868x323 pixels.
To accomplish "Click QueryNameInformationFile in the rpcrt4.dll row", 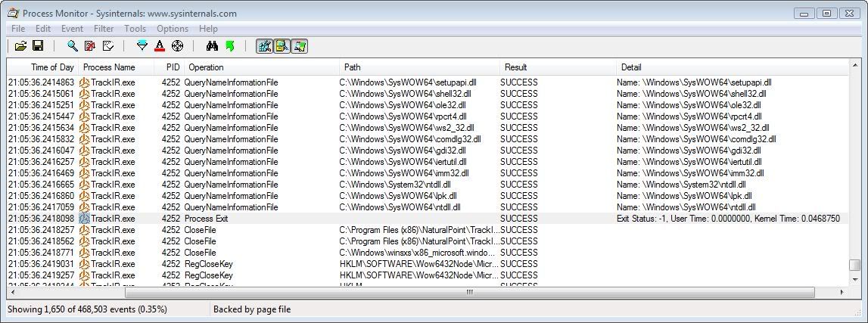I will [x=231, y=116].
